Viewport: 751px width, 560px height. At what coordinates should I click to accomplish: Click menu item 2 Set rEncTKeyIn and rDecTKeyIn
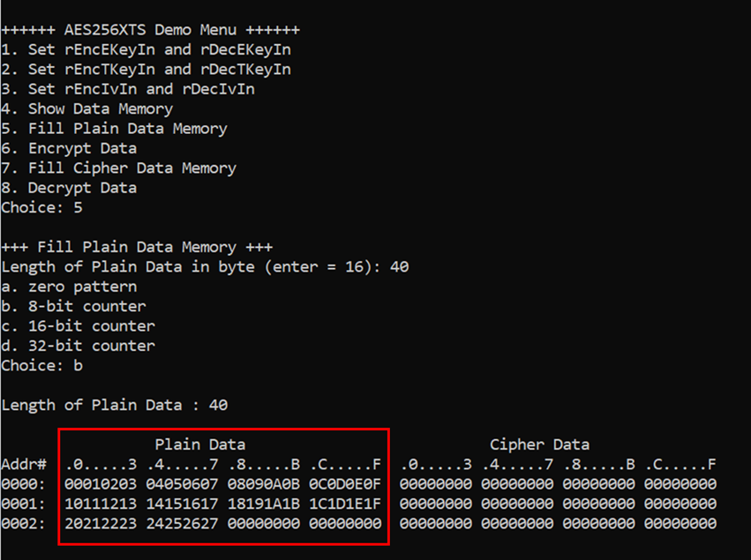146,70
